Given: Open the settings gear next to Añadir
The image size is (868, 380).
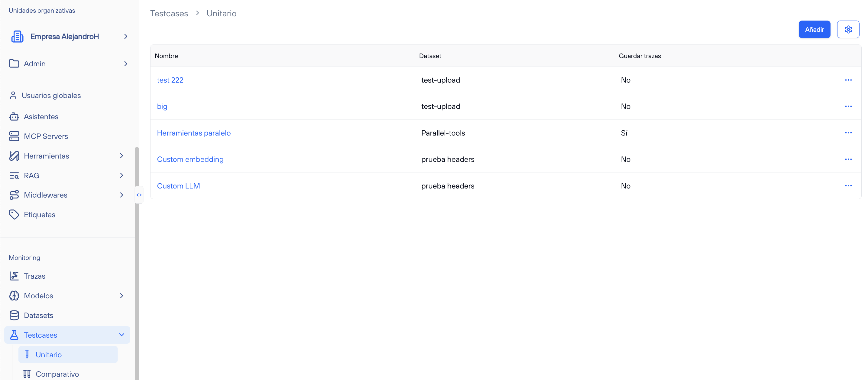Looking at the screenshot, I should (848, 29).
